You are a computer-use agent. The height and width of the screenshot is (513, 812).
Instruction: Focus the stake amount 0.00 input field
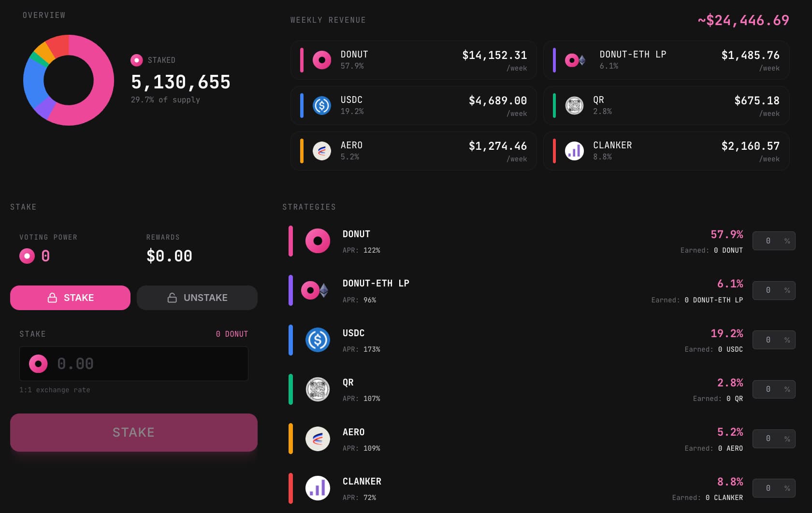click(x=145, y=364)
